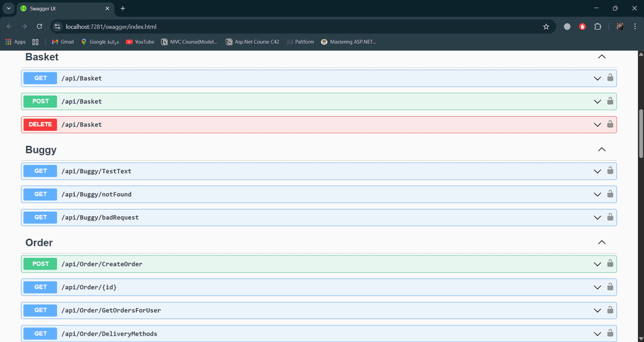Click authorization lock on DELETE /api/Basket
644x342 pixels.
tap(609, 124)
